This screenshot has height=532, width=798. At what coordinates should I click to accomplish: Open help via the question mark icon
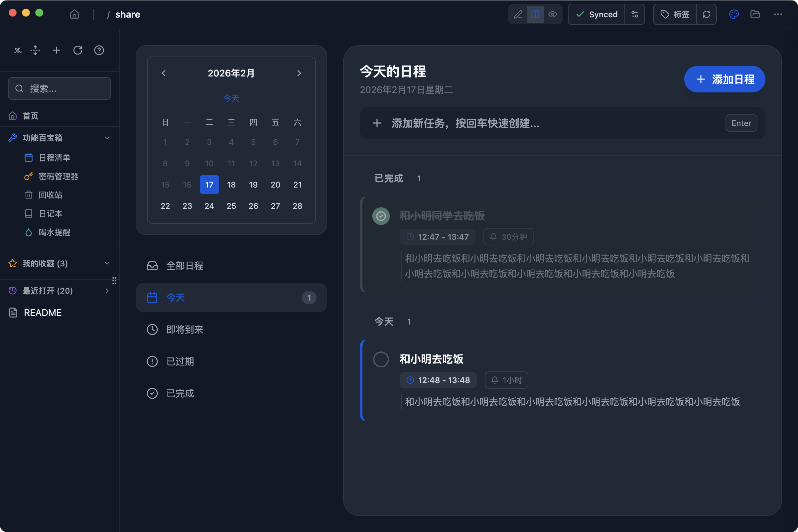(99, 50)
